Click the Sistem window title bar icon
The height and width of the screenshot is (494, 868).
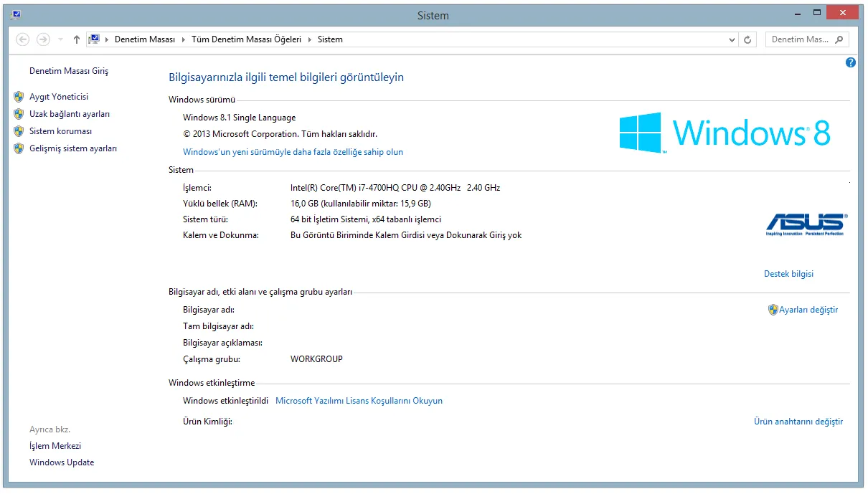[15, 14]
